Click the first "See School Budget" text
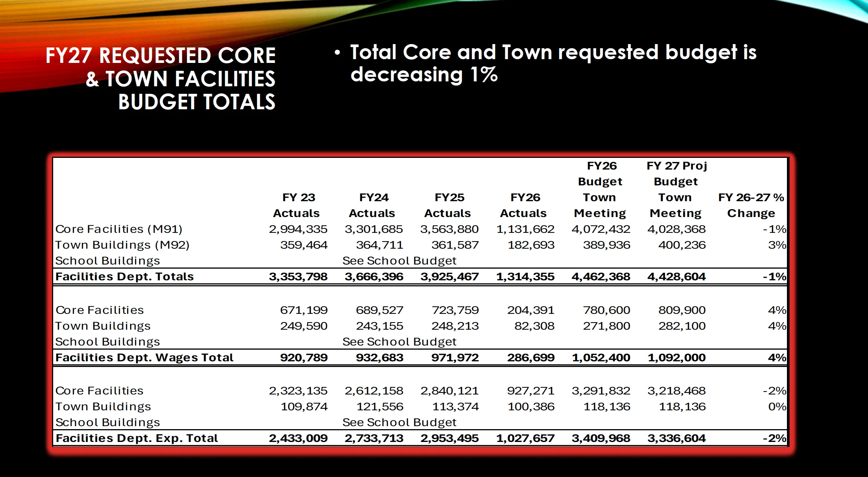The height and width of the screenshot is (477, 868). pos(399,261)
